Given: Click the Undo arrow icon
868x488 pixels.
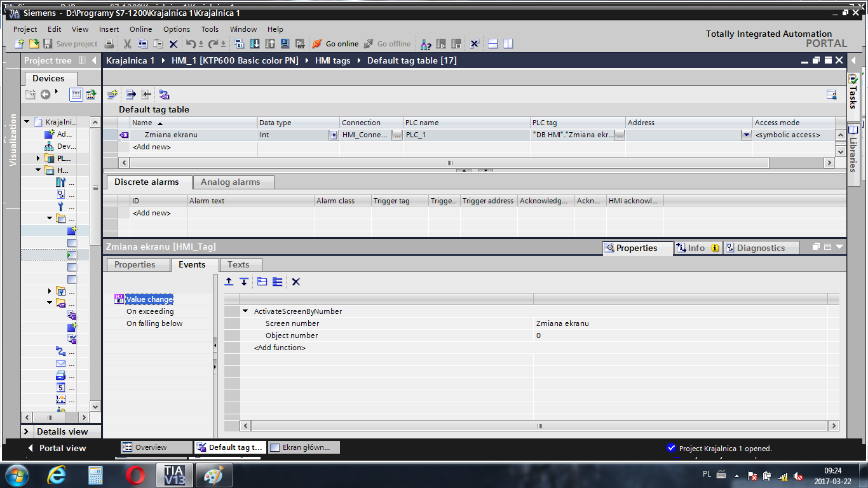Looking at the screenshot, I should pyautogui.click(x=191, y=44).
